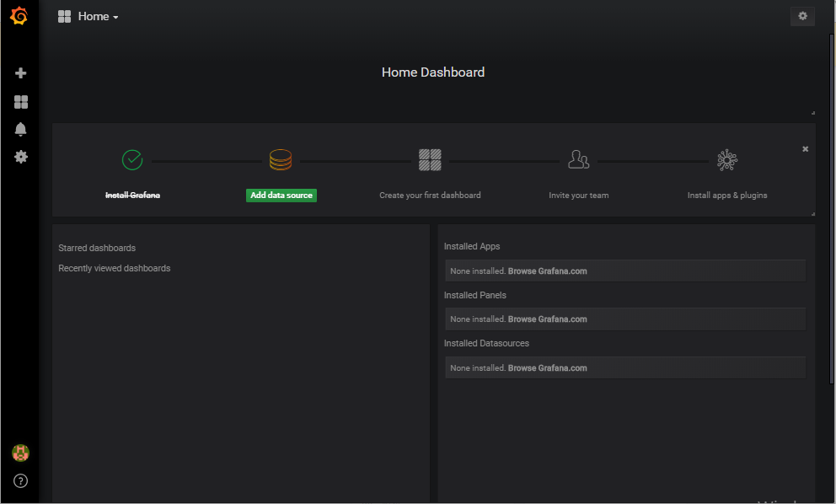Open the Create plus menu
The height and width of the screenshot is (504, 836).
point(21,73)
